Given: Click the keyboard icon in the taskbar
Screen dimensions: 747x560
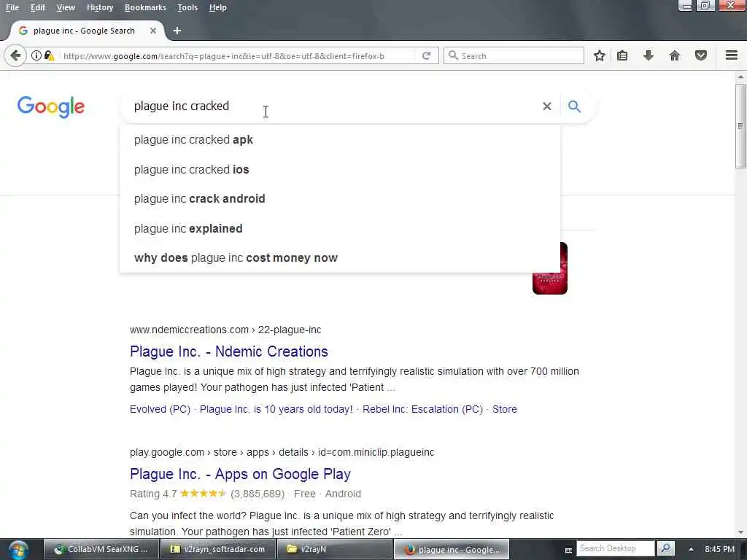Looking at the screenshot, I should click(x=568, y=550).
